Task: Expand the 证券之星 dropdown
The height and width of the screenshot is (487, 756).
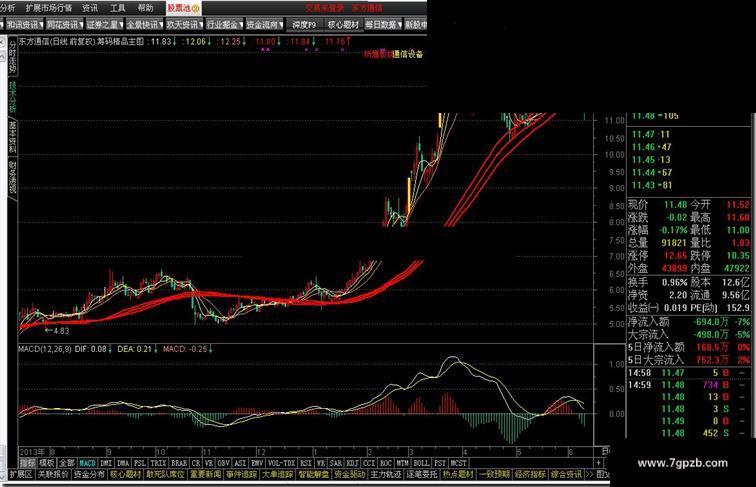Action: click(x=105, y=24)
